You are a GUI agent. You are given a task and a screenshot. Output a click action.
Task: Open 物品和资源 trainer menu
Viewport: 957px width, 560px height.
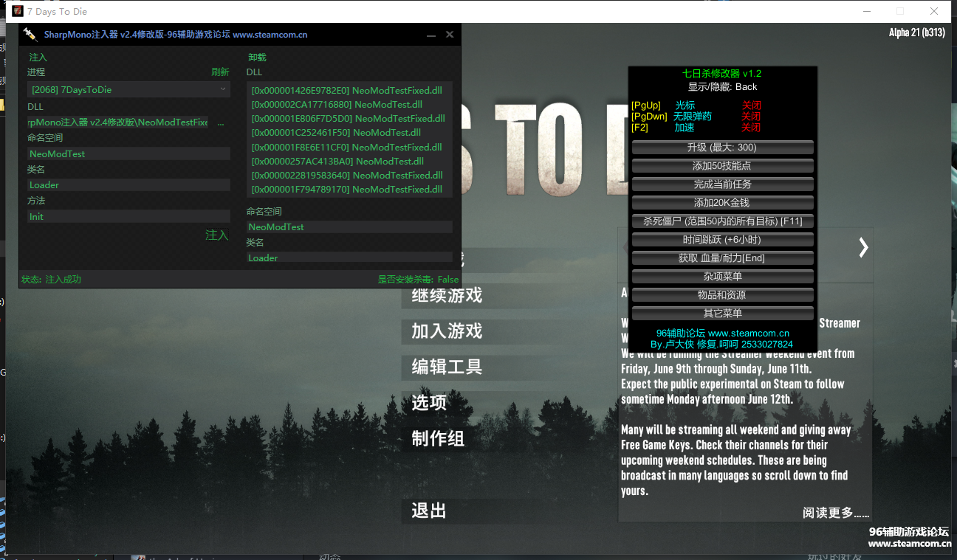[x=721, y=294]
